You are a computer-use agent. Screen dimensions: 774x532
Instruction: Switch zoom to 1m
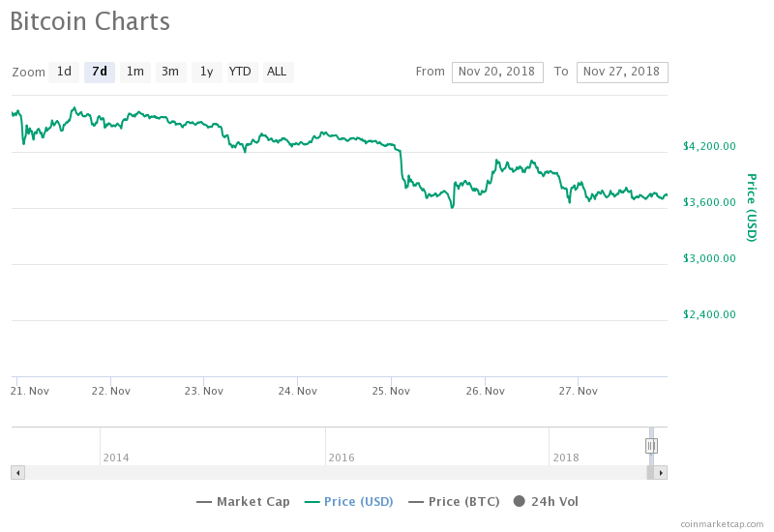click(x=135, y=72)
